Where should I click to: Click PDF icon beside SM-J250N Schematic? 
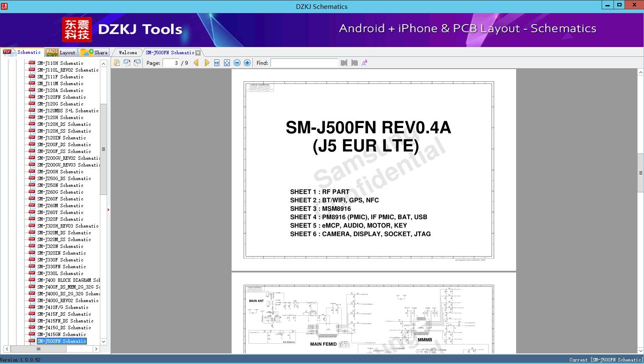32,185
